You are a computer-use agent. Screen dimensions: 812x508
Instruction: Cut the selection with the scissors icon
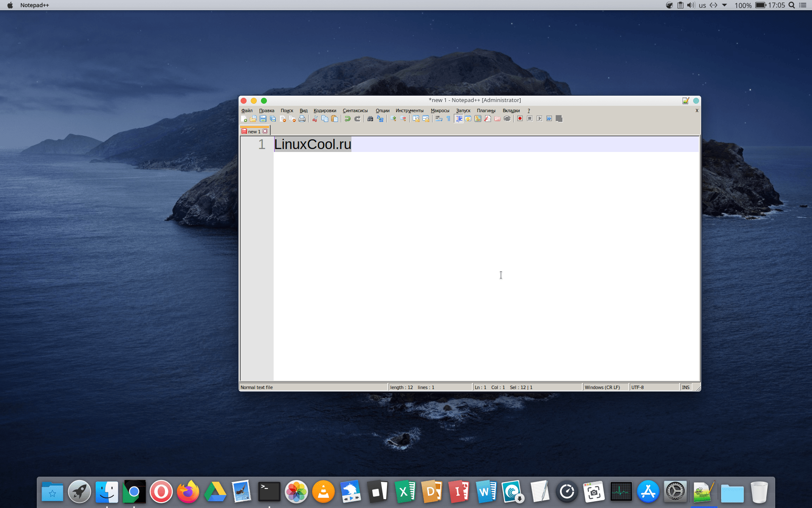click(315, 119)
